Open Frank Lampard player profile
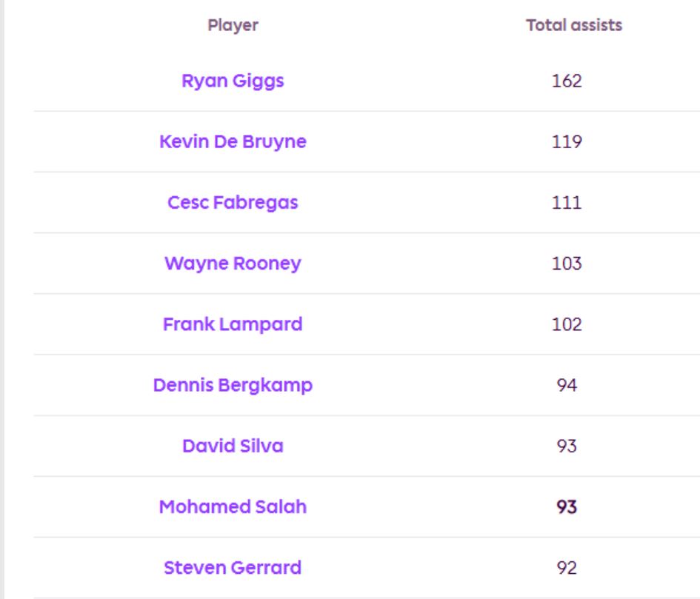The height and width of the screenshot is (599, 700). pyautogui.click(x=233, y=324)
